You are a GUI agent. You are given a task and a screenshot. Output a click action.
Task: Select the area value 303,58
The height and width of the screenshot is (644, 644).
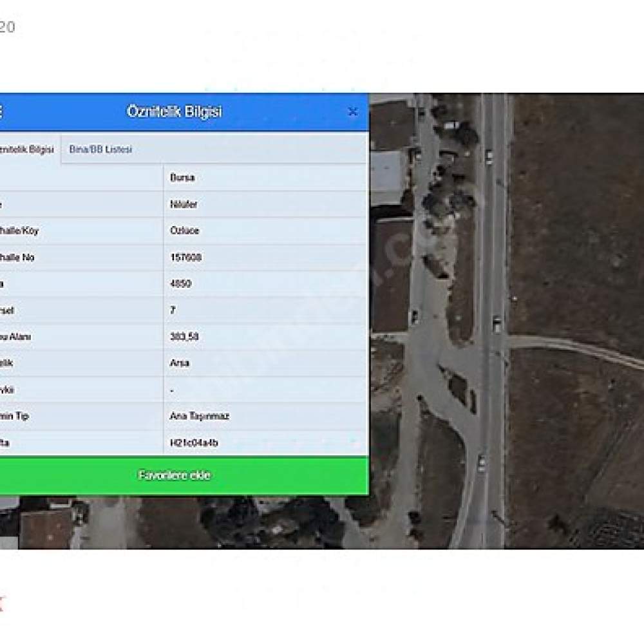(x=184, y=337)
